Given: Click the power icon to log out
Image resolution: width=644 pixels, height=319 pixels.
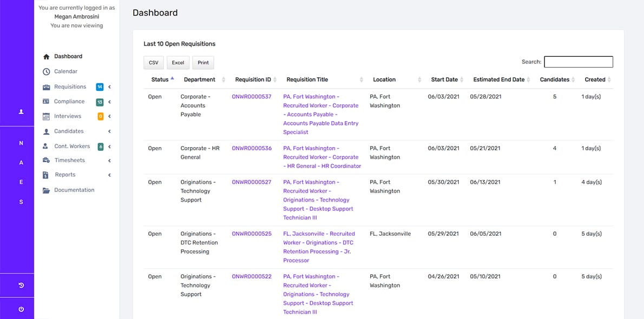Looking at the screenshot, I should point(21,309).
